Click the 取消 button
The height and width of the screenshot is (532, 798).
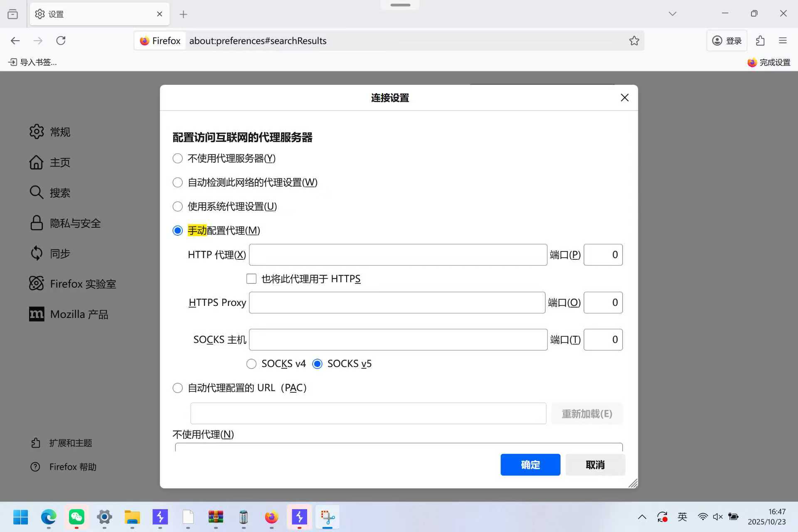point(595,465)
